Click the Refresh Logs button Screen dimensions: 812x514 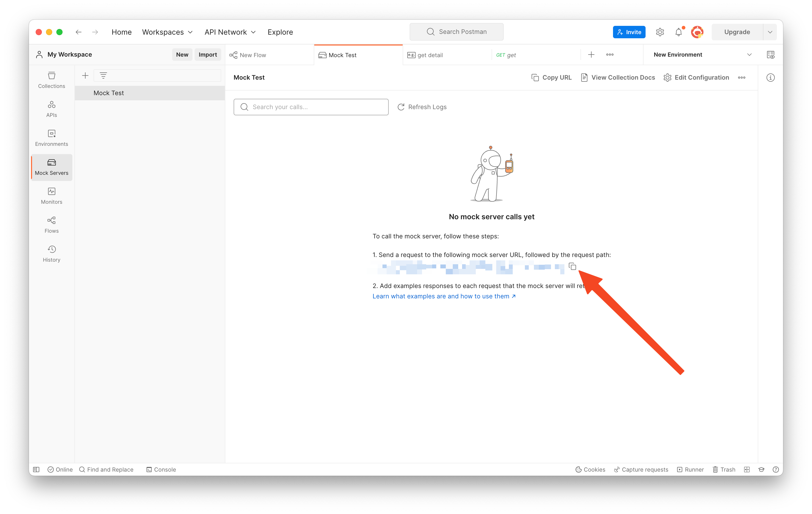[422, 107]
